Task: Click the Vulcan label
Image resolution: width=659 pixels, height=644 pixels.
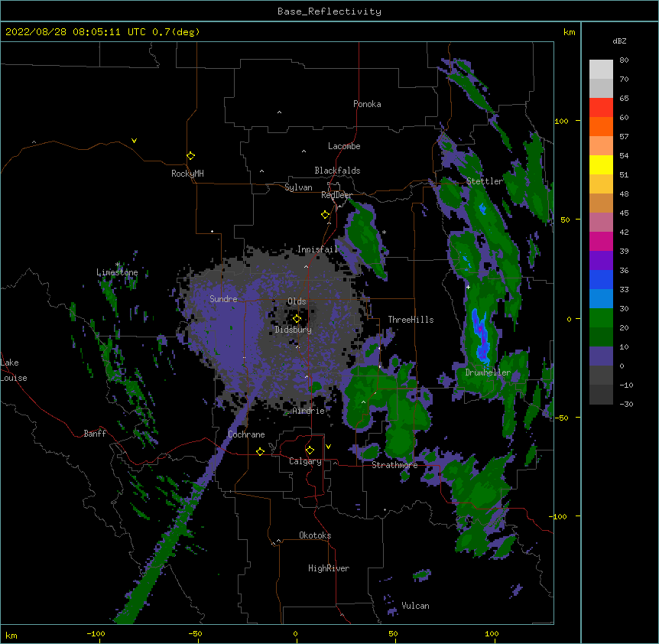Action: coord(415,606)
